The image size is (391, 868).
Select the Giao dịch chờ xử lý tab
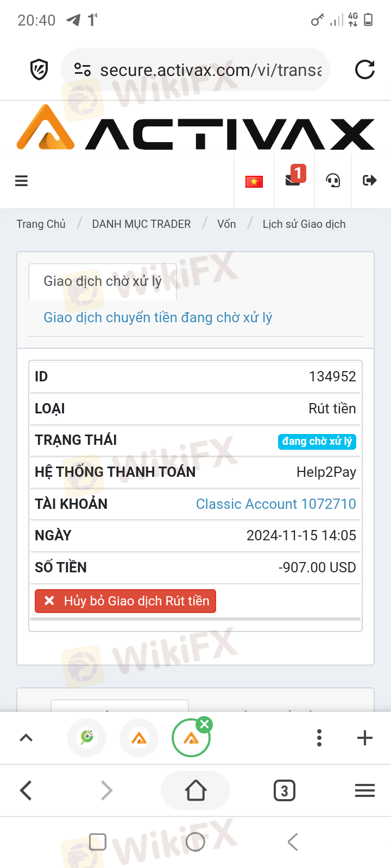(103, 281)
